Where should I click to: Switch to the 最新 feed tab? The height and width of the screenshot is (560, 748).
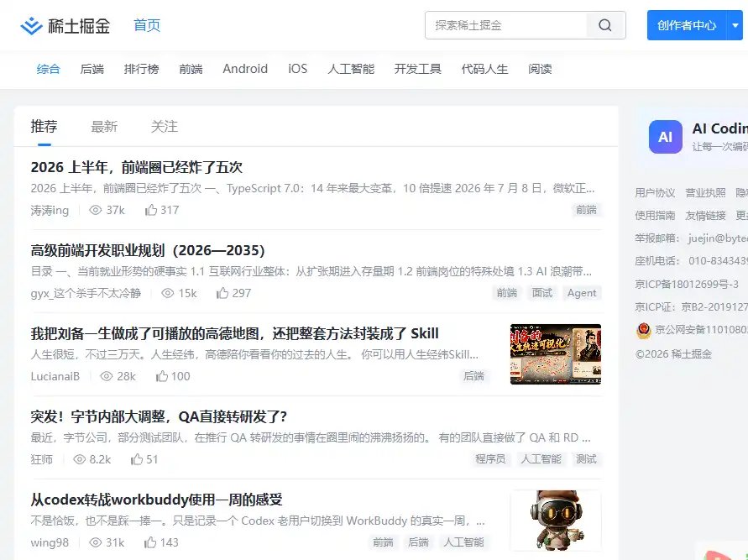[x=104, y=127]
